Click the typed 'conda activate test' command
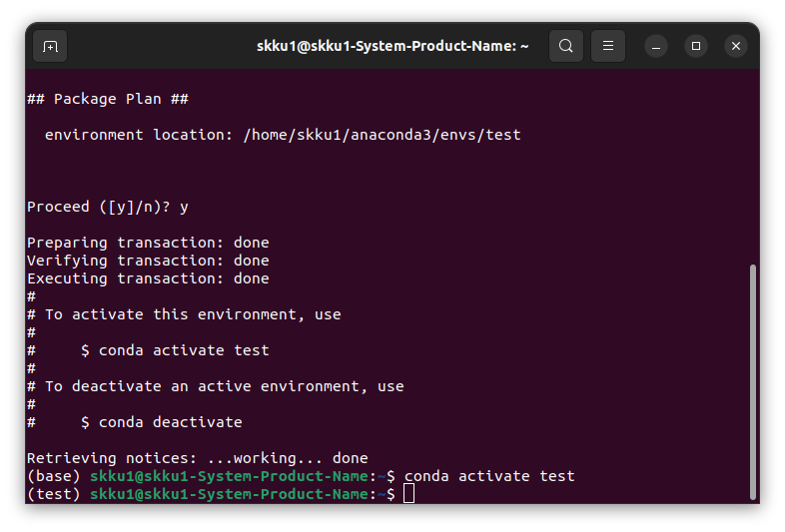Image resolution: width=785 pixels, height=532 pixels. [489, 476]
